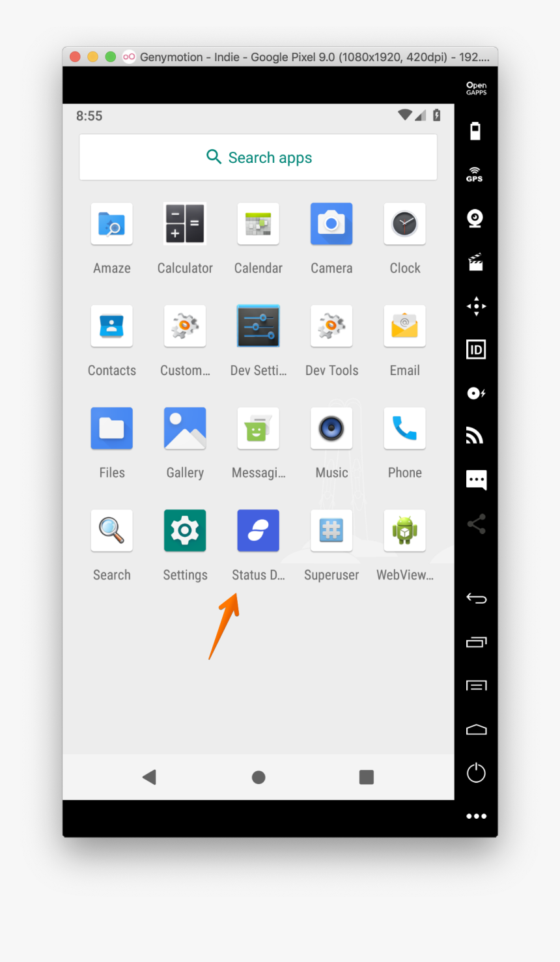Open the Dev Settings app
Screen dimensions: 560x962
[x=259, y=326]
